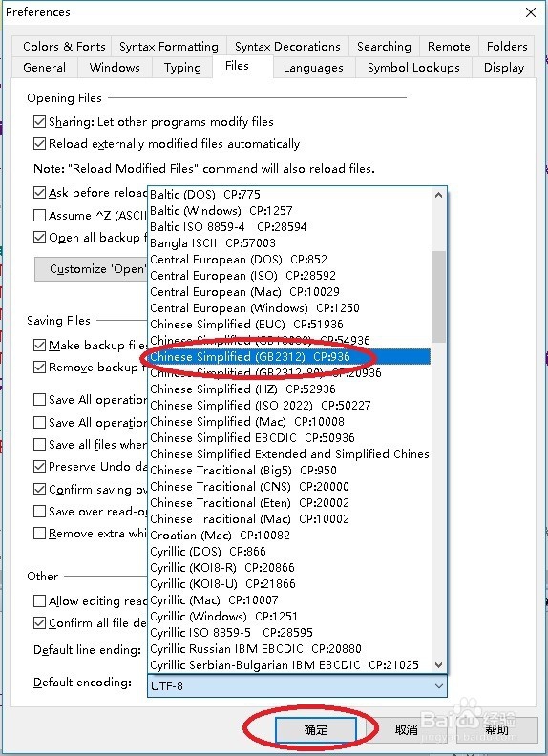Switch to the Searching tab
The width and height of the screenshot is (548, 756).
coord(384,46)
